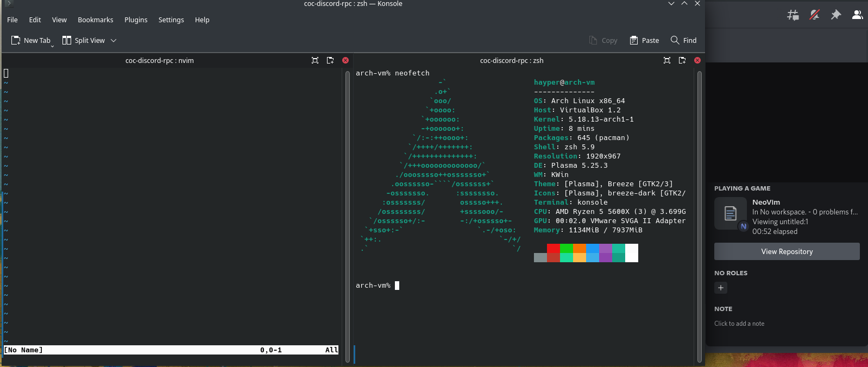Click the Kernel line in neofetch
This screenshot has width=868, height=367.
pos(584,119)
